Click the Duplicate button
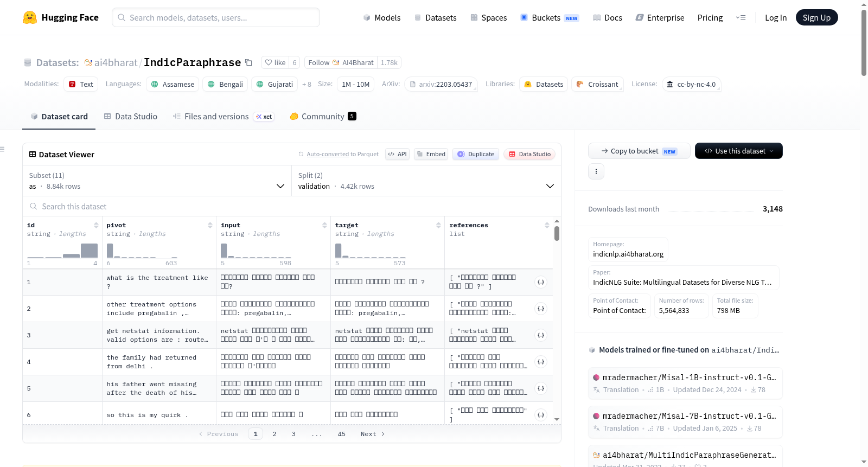Screen dimensions: 868x467 tap(476, 154)
